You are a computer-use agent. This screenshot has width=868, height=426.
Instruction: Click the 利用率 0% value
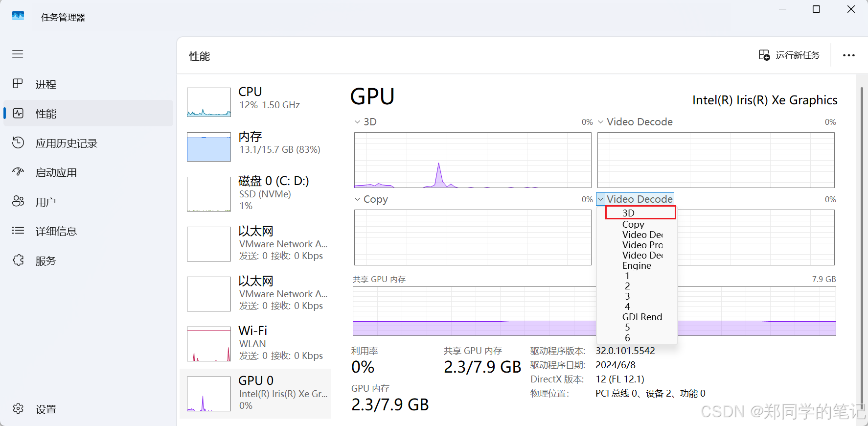coord(363,367)
